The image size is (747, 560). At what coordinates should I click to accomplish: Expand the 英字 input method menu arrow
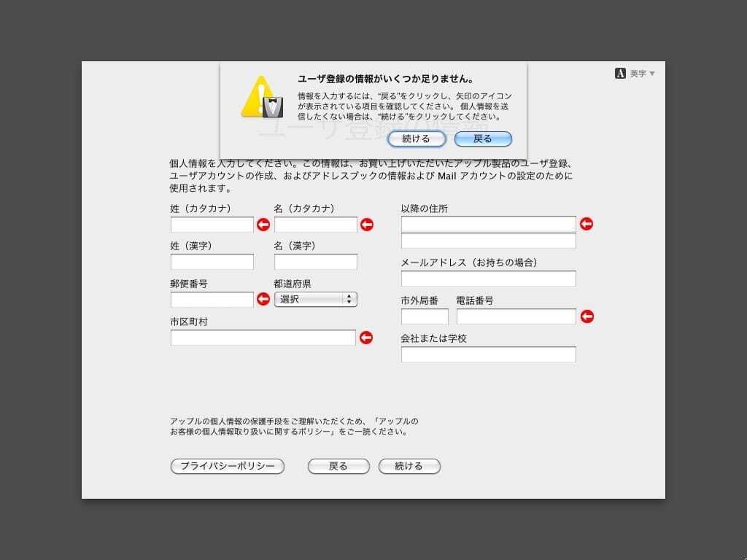(x=652, y=74)
